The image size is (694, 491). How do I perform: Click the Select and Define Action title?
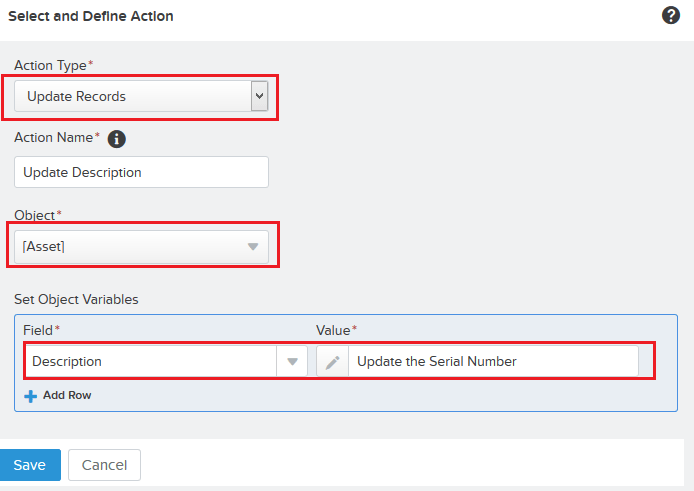click(x=91, y=16)
